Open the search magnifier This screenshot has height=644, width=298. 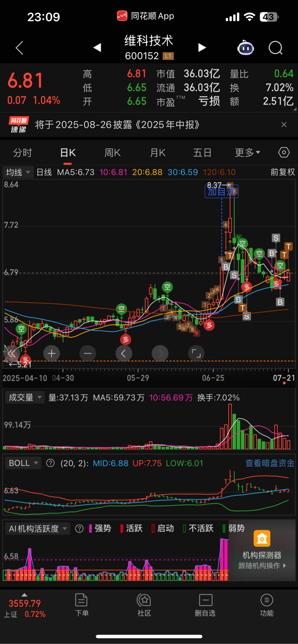click(x=275, y=48)
